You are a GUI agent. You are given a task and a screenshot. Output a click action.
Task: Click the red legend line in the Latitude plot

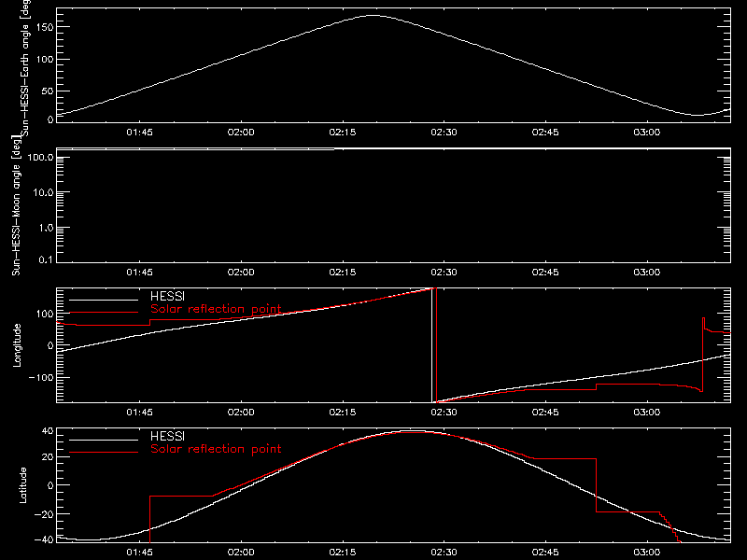104,453
